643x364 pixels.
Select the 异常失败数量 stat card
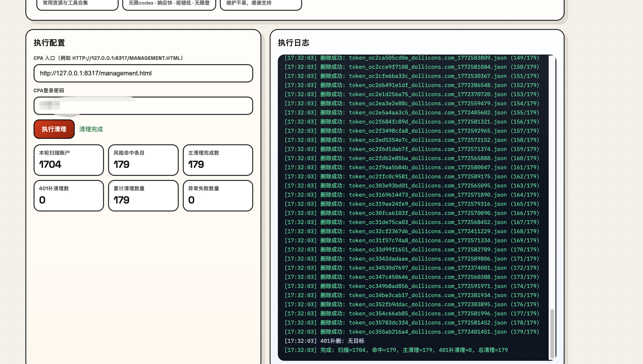[x=218, y=196]
